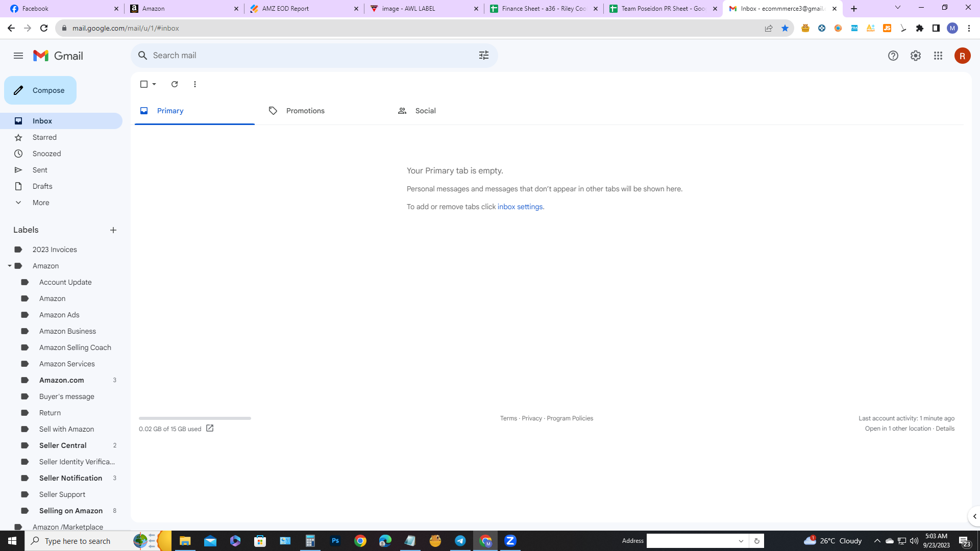This screenshot has width=980, height=551.
Task: Open the Amazon.com label
Action: click(61, 380)
